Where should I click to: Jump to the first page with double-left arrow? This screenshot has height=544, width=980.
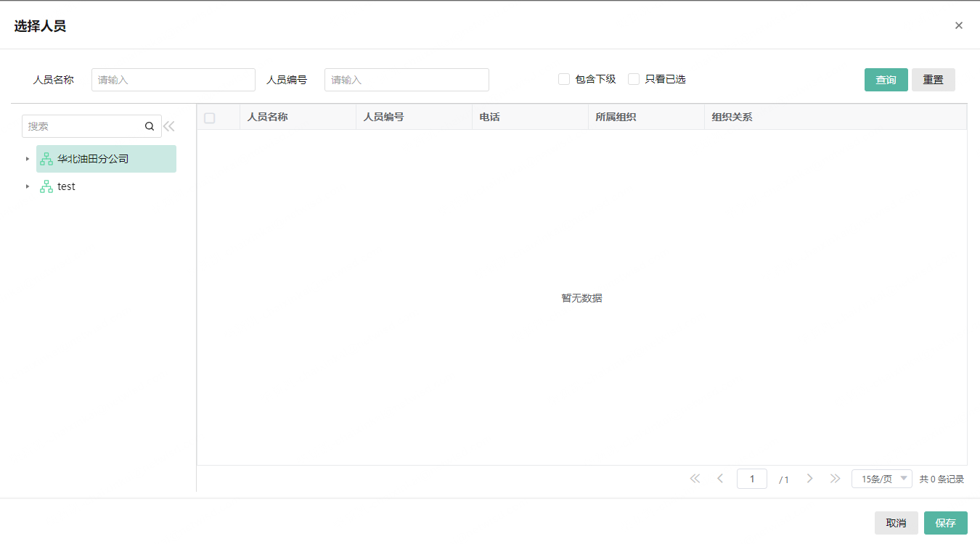695,479
